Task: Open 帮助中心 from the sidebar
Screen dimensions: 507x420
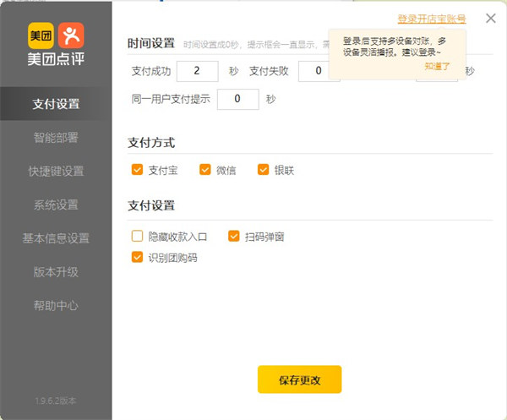Action: tap(56, 305)
